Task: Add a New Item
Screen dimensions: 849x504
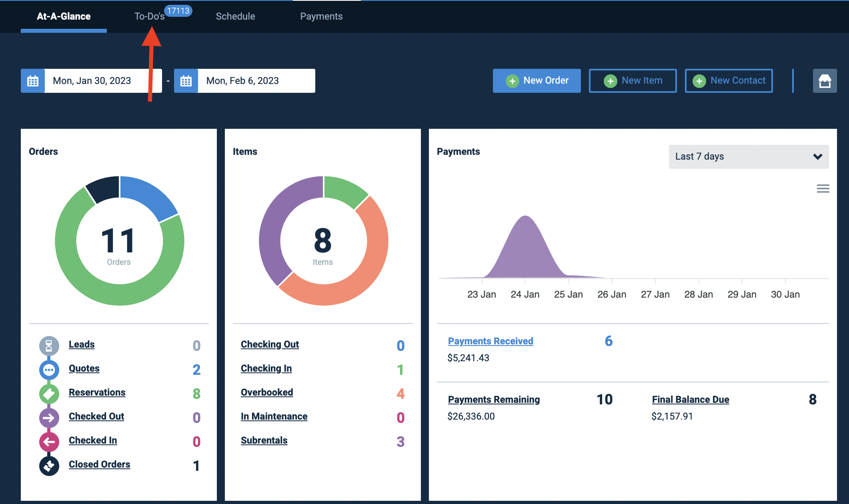Action: tap(633, 81)
